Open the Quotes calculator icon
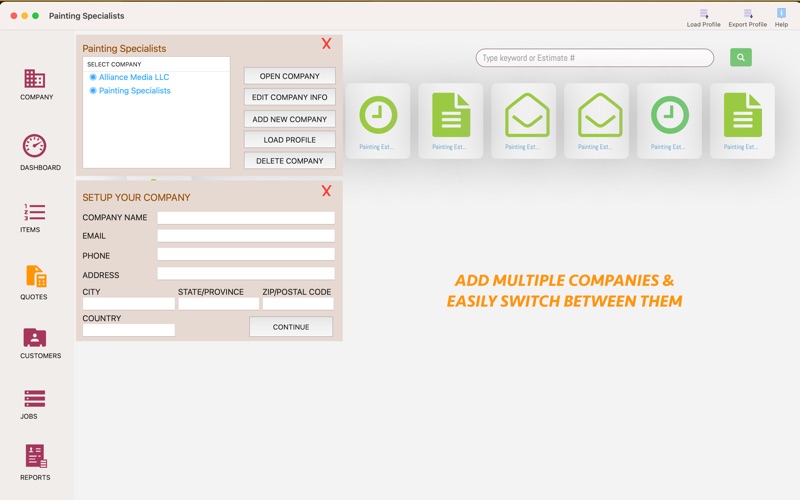Image resolution: width=800 pixels, height=500 pixels. pyautogui.click(x=36, y=277)
